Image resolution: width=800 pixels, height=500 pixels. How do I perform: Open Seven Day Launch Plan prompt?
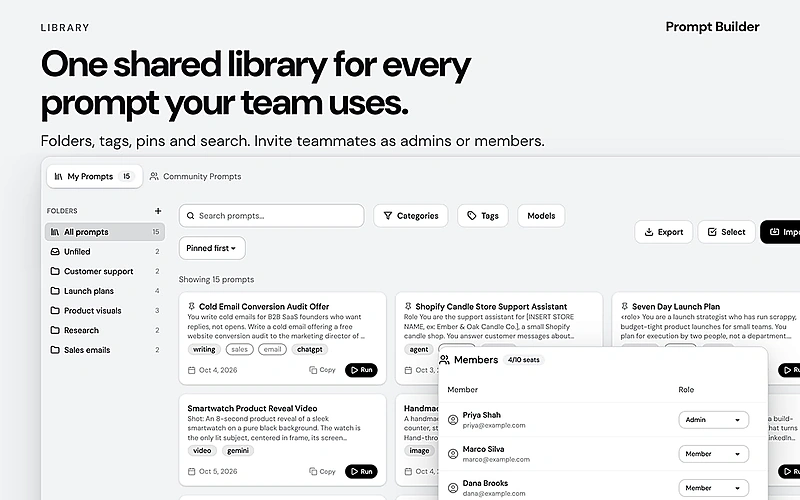(676, 307)
